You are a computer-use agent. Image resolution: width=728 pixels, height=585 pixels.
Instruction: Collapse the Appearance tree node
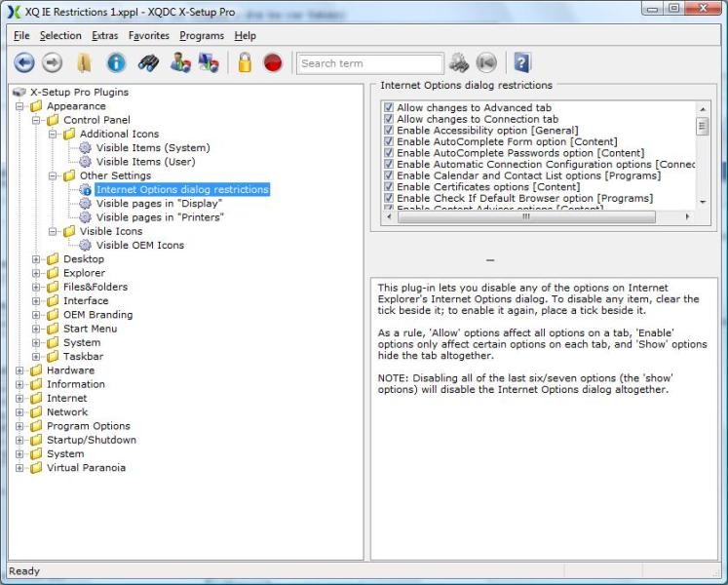click(19, 106)
